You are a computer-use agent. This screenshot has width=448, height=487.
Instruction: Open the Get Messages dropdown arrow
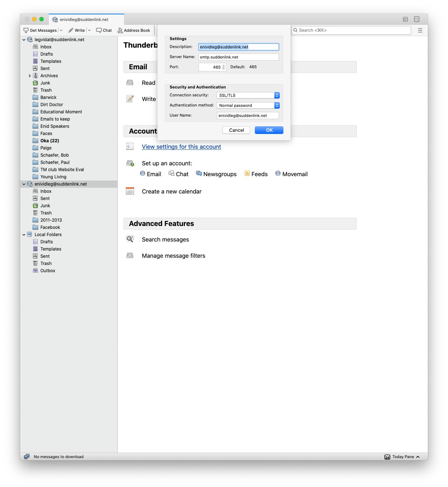61,30
